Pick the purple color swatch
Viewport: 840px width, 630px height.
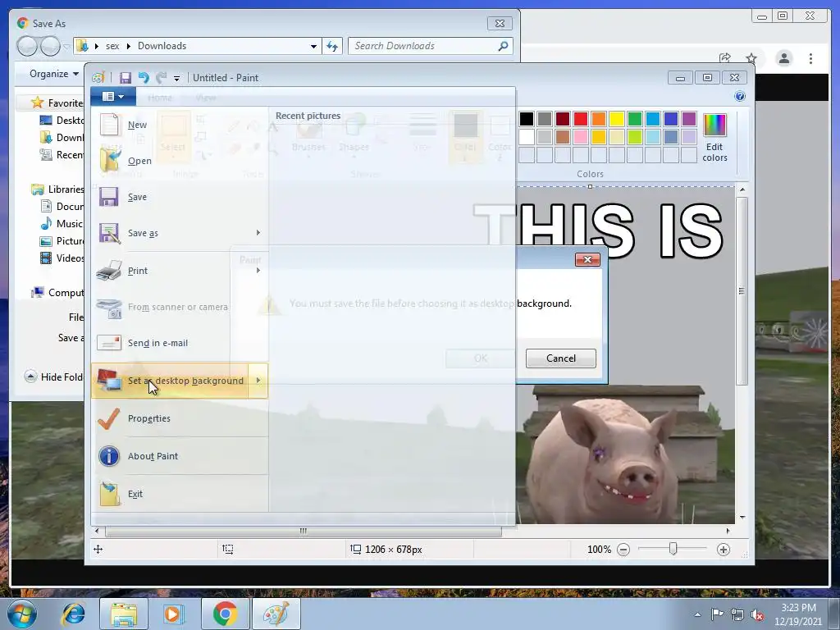pos(689,119)
